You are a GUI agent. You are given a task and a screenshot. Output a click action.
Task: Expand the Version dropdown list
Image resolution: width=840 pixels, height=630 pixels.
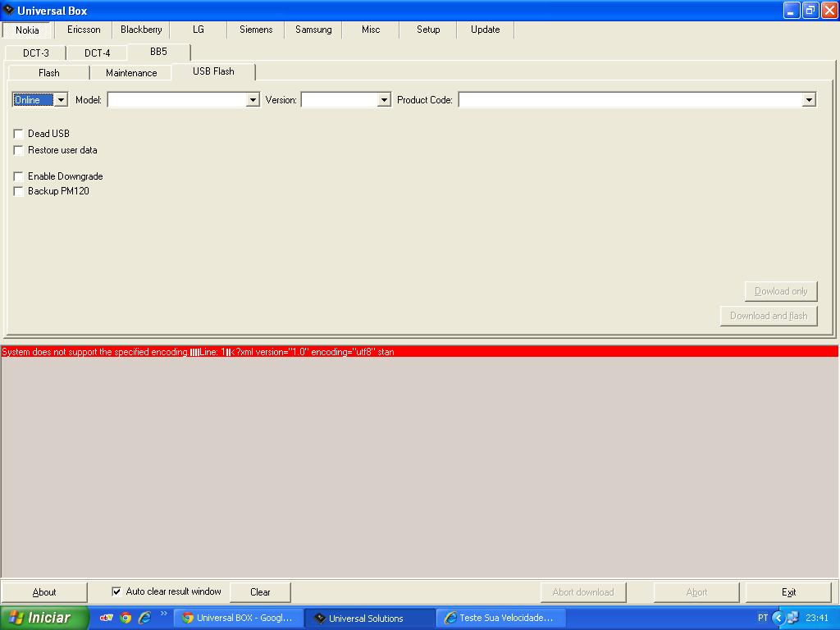[x=384, y=100]
